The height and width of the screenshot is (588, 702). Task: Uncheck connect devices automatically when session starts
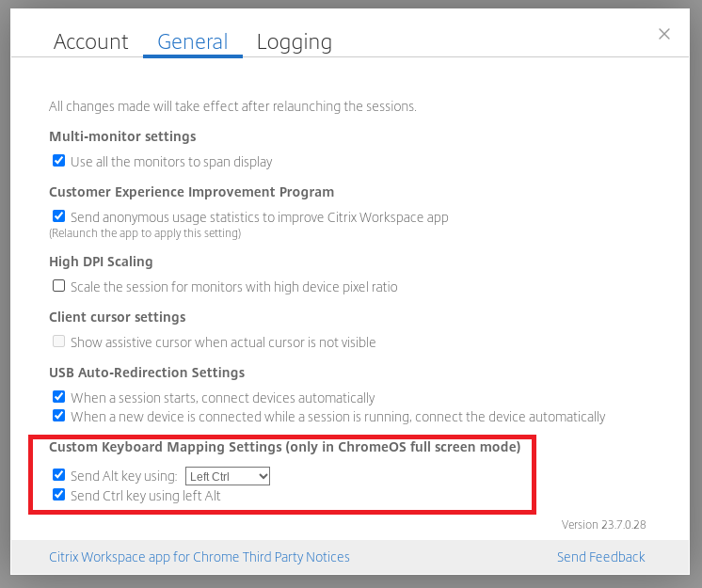pos(58,396)
